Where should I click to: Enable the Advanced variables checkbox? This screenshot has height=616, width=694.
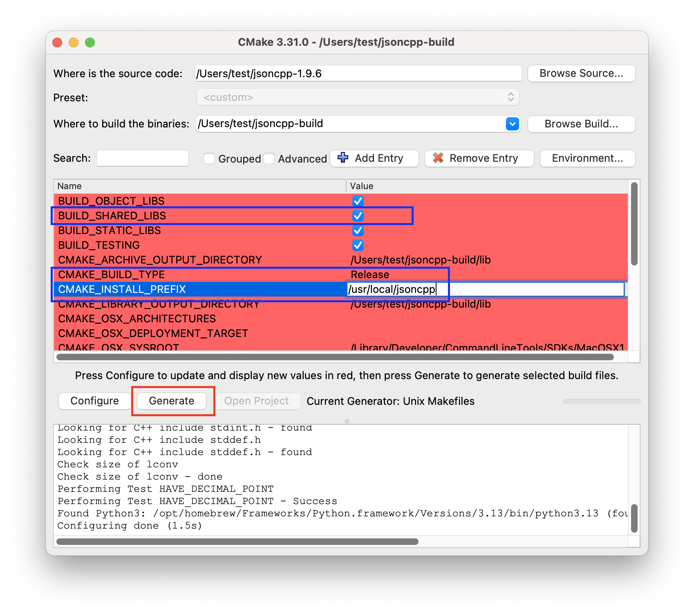pyautogui.click(x=269, y=158)
